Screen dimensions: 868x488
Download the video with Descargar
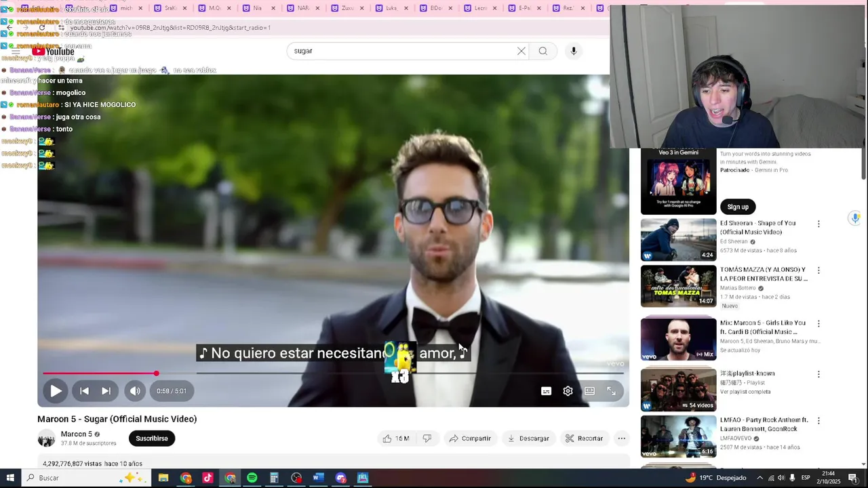point(528,439)
